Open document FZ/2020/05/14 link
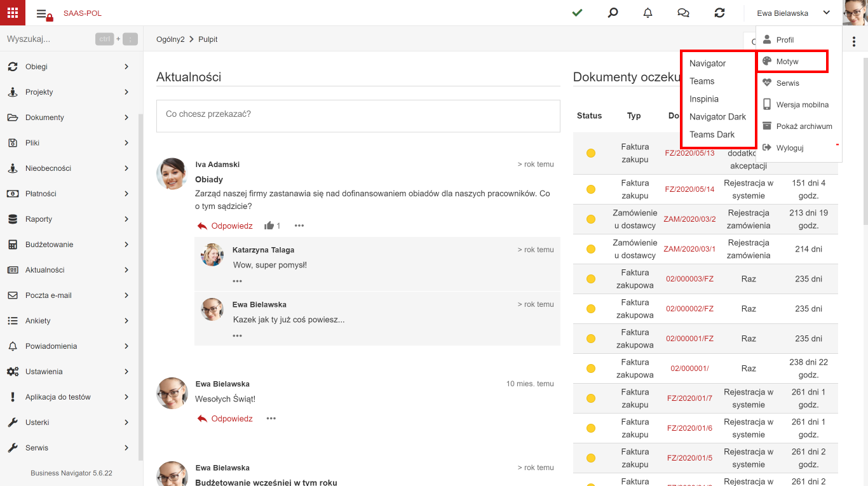The image size is (868, 486). coord(689,189)
